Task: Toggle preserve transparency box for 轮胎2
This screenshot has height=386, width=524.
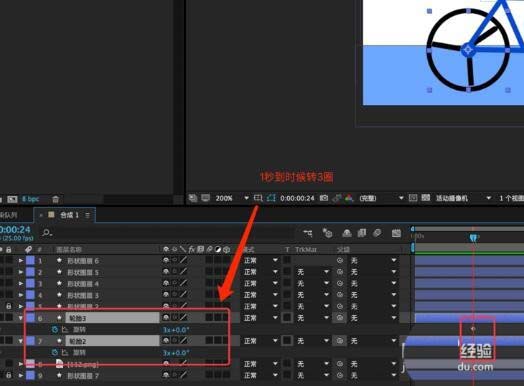Action: (287, 341)
